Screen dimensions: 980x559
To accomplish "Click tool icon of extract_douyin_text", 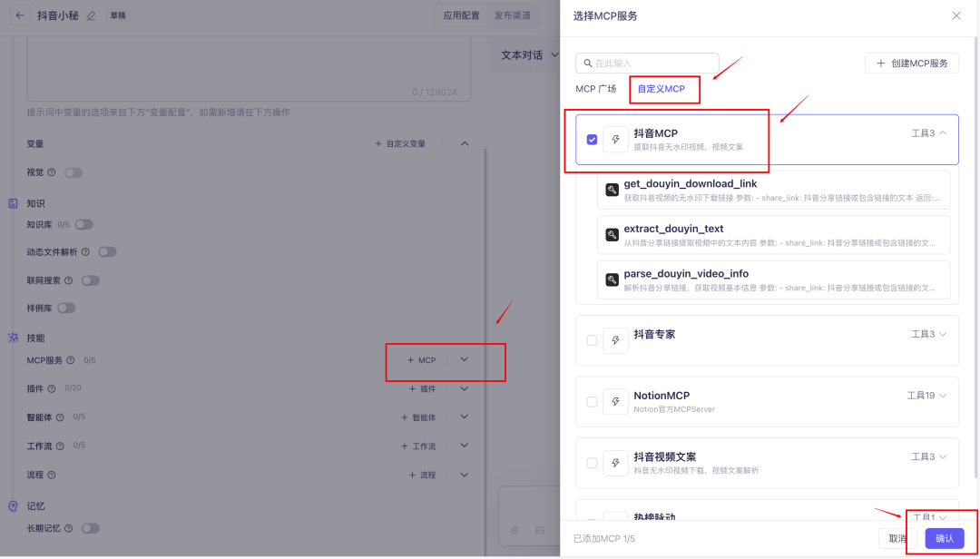I will coord(612,234).
